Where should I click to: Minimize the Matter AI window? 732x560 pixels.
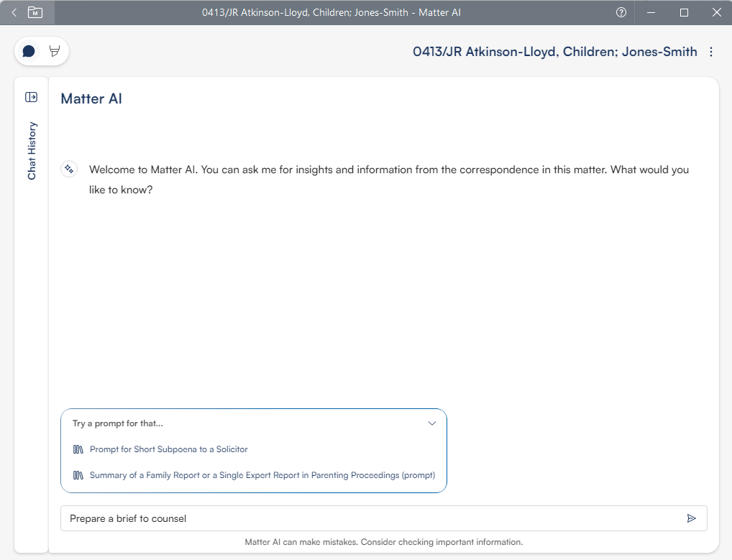[x=651, y=12]
